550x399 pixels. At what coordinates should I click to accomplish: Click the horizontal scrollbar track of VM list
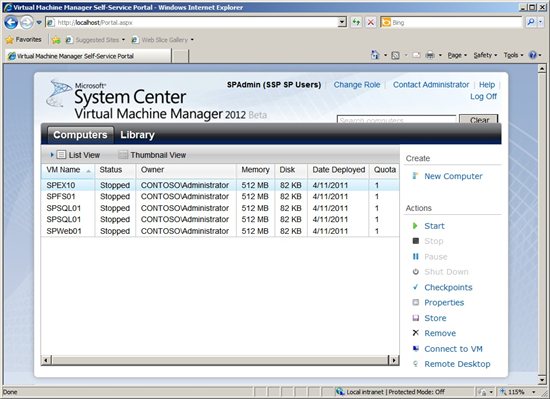point(220,360)
